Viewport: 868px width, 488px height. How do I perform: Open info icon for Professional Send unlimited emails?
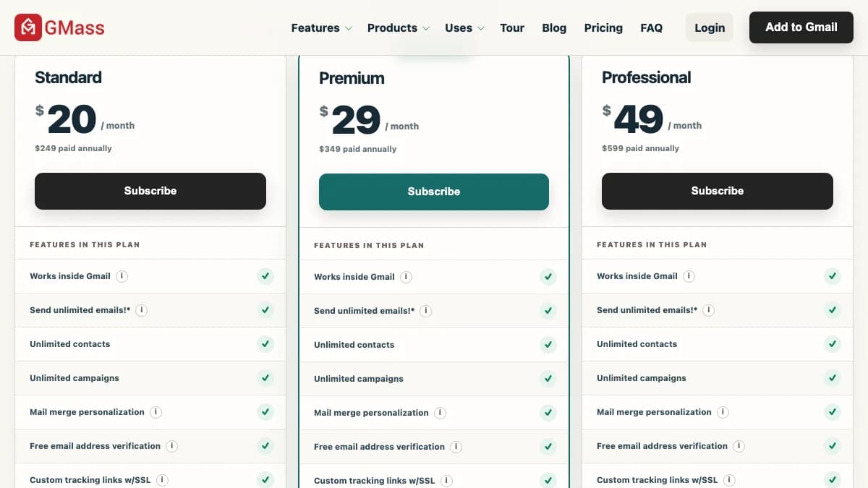(x=709, y=310)
